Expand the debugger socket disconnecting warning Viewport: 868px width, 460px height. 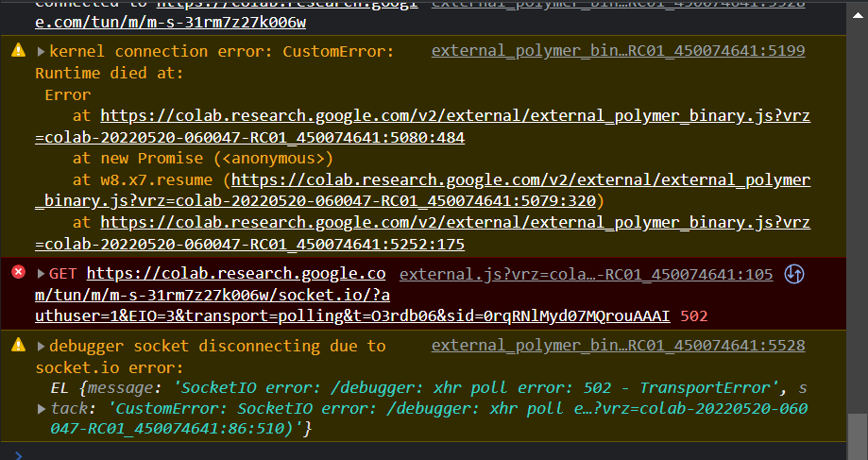(41, 347)
